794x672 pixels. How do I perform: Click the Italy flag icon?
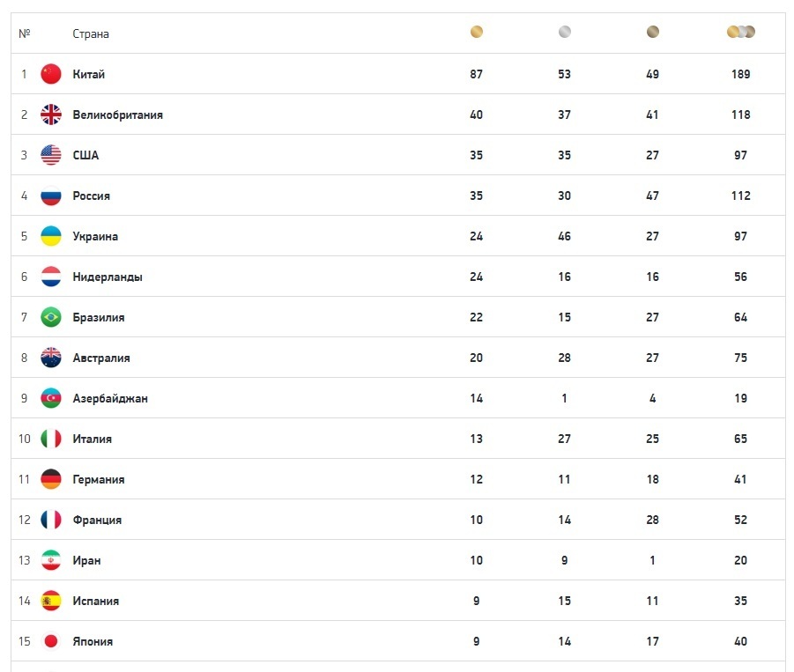tap(51, 439)
